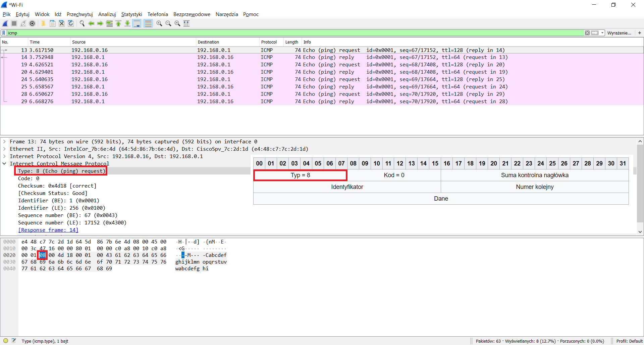Open a capture file via folder icon

(x=43, y=23)
